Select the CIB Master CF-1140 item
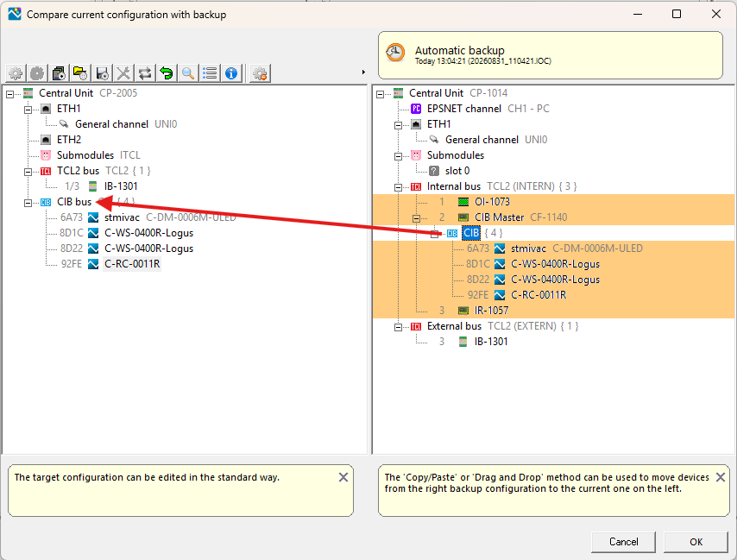This screenshot has width=737, height=560. pos(520,217)
